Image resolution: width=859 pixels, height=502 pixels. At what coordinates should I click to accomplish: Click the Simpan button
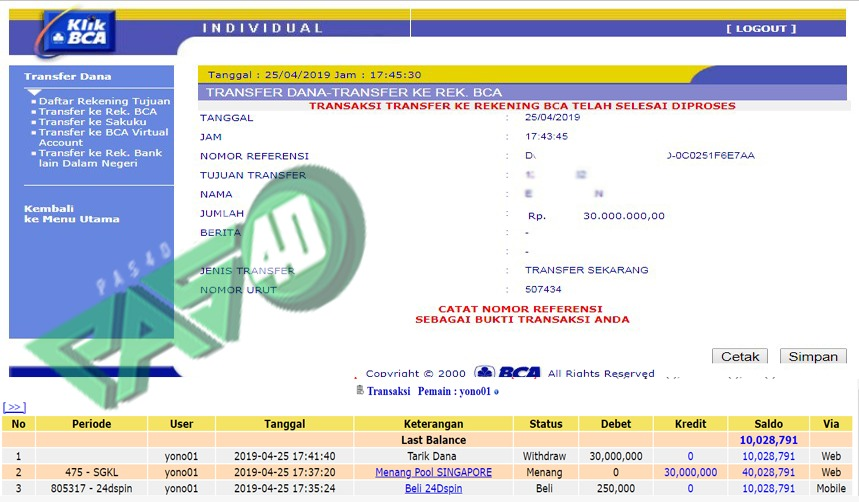pos(813,356)
